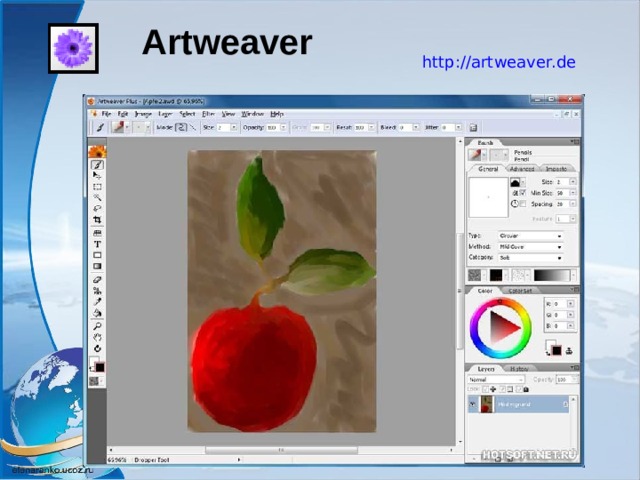Click the R value field in Color panel
Viewport: 640px width, 480px height.
pos(560,304)
